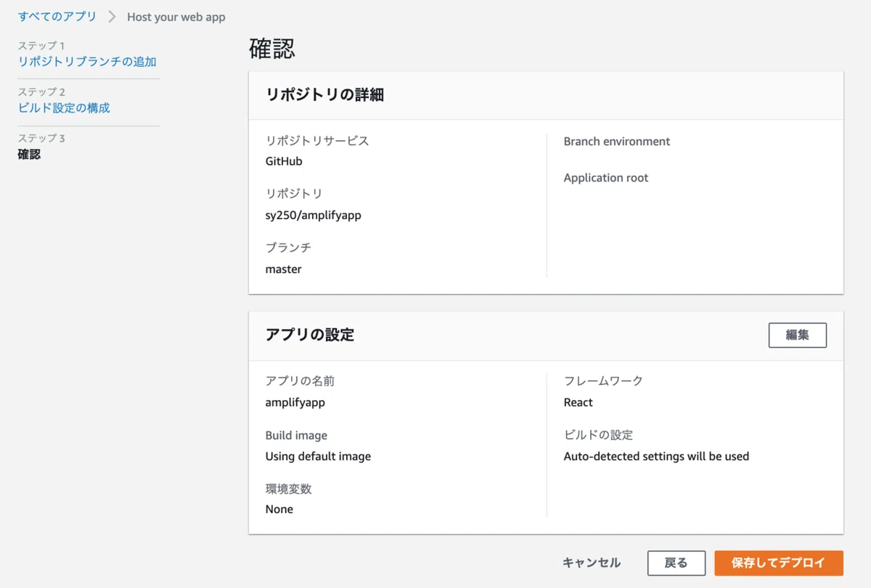
Task: Select the repository value sy250/amplifyapp
Action: 314,216
